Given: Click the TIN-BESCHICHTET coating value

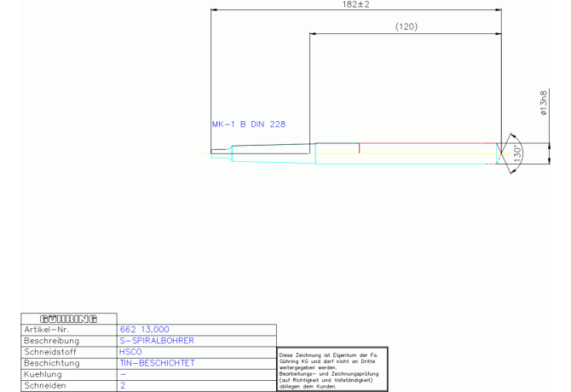Looking at the screenshot, I should click(158, 362).
